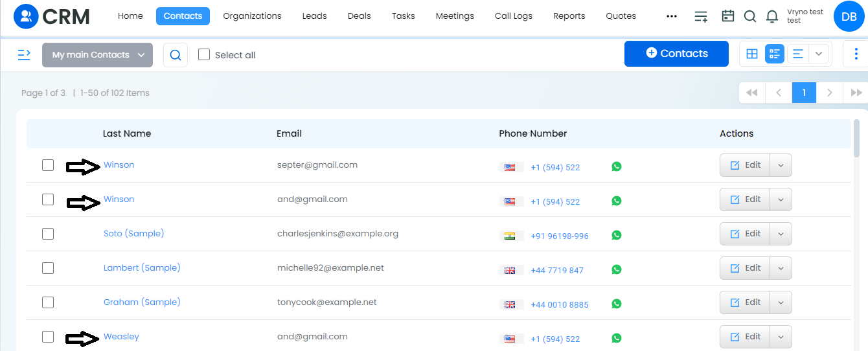Screen dimensions: 868x351
Task: Tick the Select all checkbox
Action: tap(204, 54)
